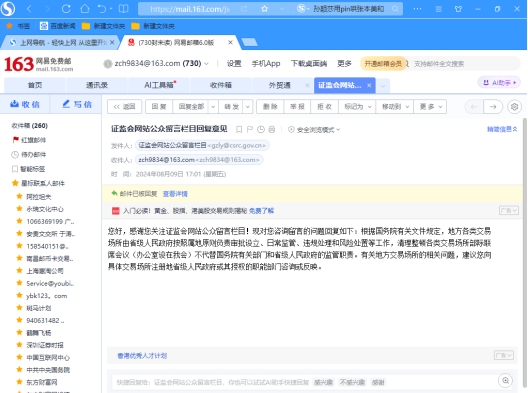Image resolution: width=528 pixels, height=393 pixels.
Task: Click the 回复 button
Action: [x=159, y=107]
